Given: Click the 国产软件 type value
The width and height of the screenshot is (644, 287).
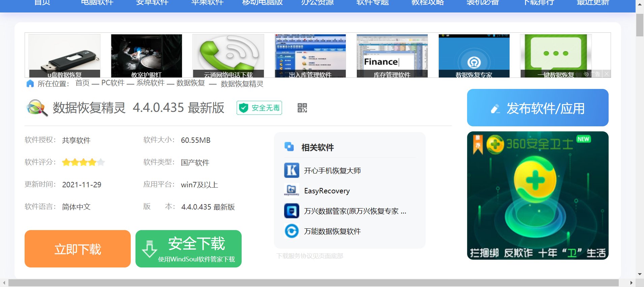Looking at the screenshot, I should click(x=195, y=163).
